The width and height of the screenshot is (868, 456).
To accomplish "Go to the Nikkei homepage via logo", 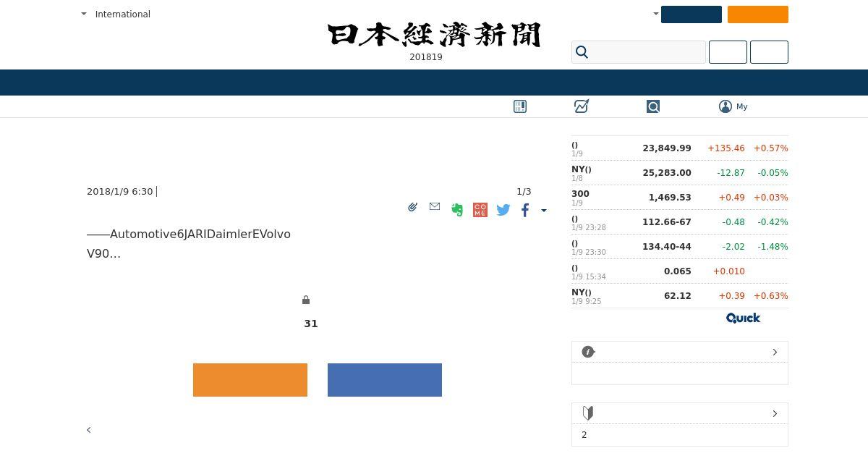I will [x=434, y=35].
